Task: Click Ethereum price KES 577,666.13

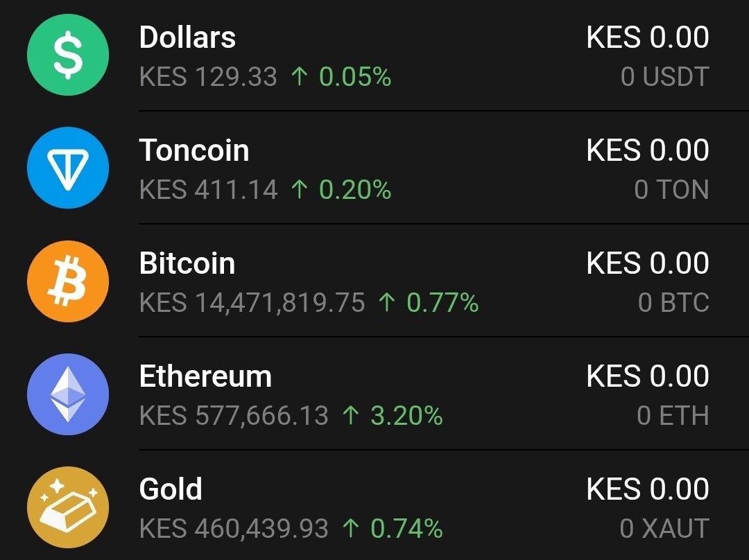Action: coord(234,416)
